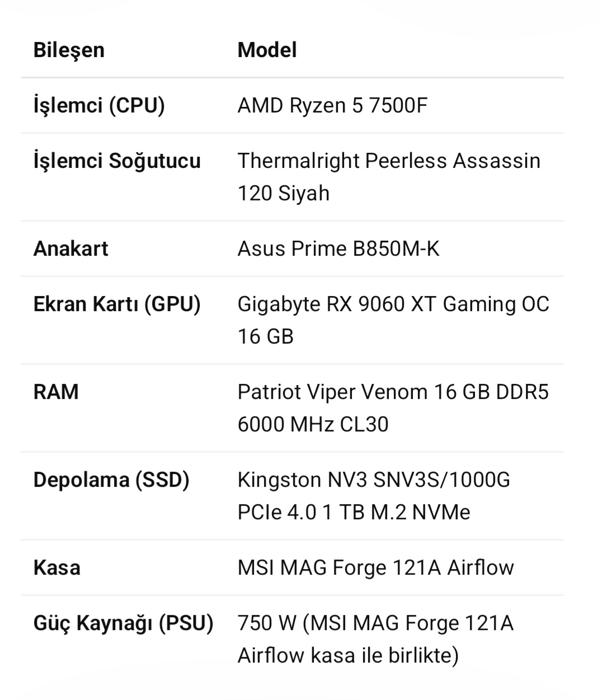This screenshot has height=700, width=598.
Task: Click Asus Prime B850M-K motherboard text
Action: 338,248
